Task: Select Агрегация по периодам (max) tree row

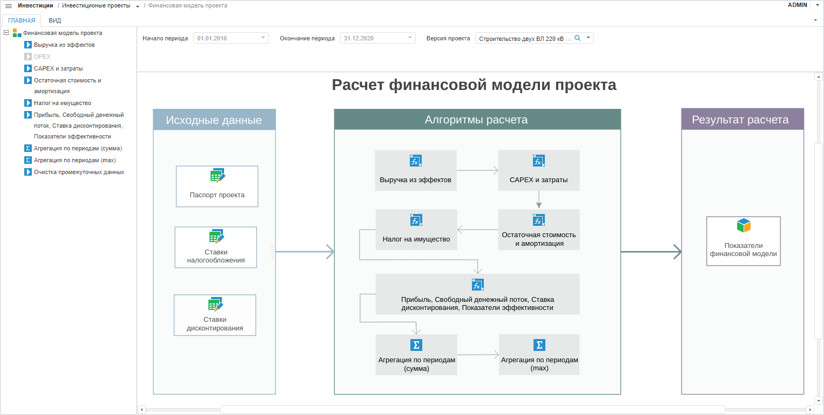Action: pyautogui.click(x=75, y=160)
